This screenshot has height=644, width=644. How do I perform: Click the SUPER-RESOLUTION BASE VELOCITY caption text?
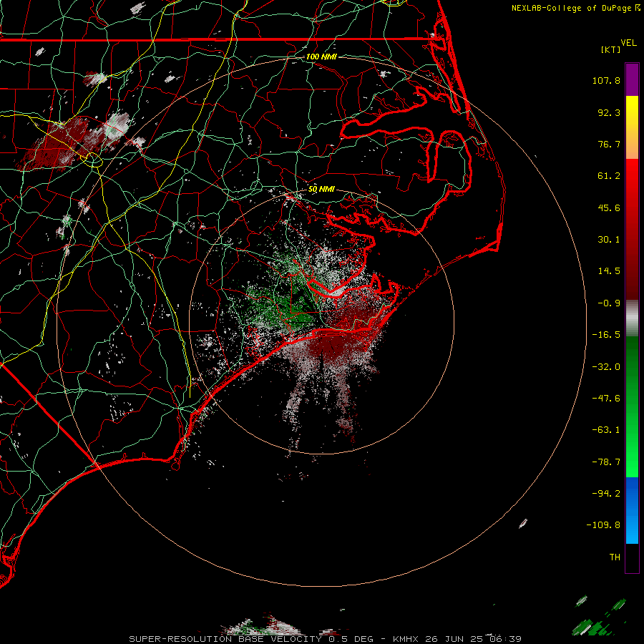[x=225, y=639]
